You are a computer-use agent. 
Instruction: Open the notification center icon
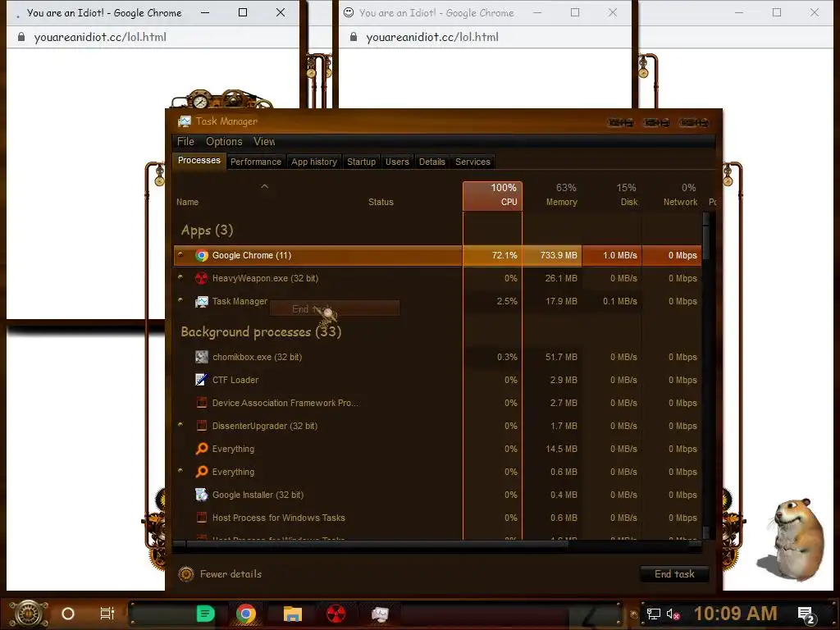pos(806,614)
